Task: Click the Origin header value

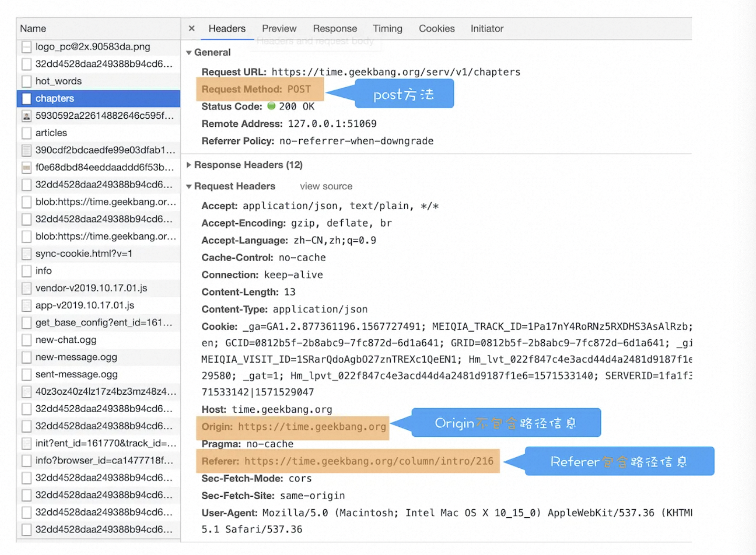Action: click(312, 427)
